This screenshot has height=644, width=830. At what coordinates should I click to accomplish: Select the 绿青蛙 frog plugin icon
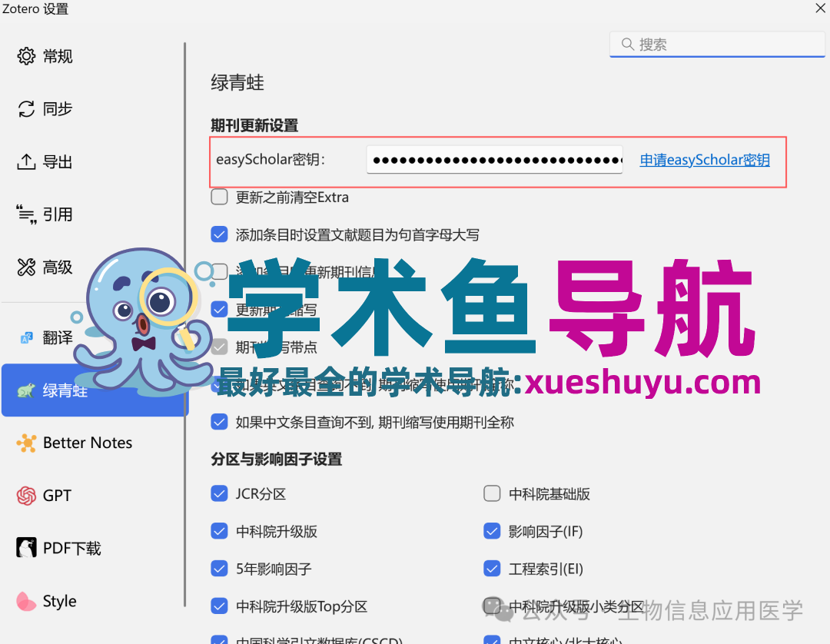coord(26,390)
